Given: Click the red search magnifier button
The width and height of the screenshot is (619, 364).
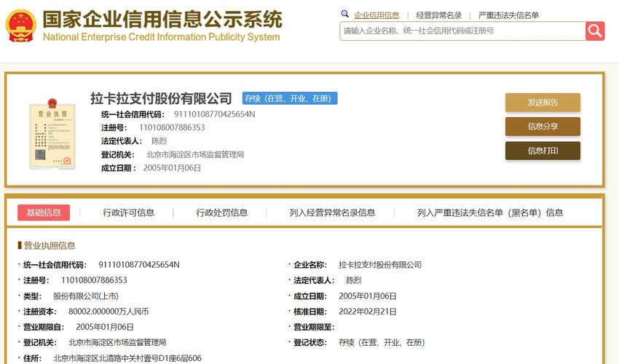Looking at the screenshot, I should pyautogui.click(x=595, y=31).
